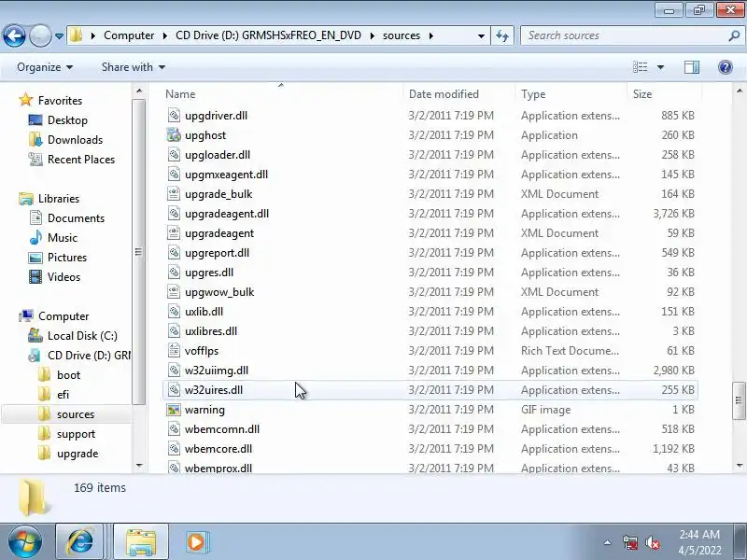Select the upgwow_bulk XML file icon
Viewport: 747px width, 560px height.
pyautogui.click(x=174, y=291)
